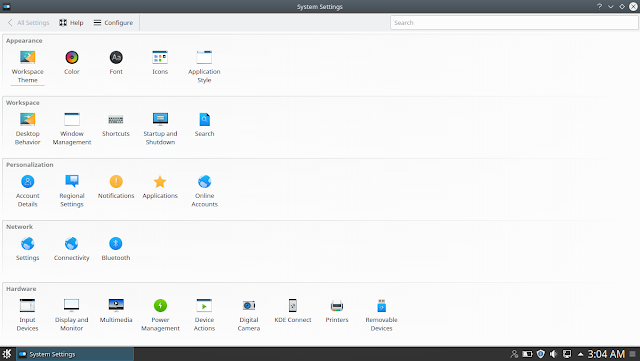Open Startup and Shutdown settings
This screenshot has height=361, width=640.
click(x=160, y=129)
